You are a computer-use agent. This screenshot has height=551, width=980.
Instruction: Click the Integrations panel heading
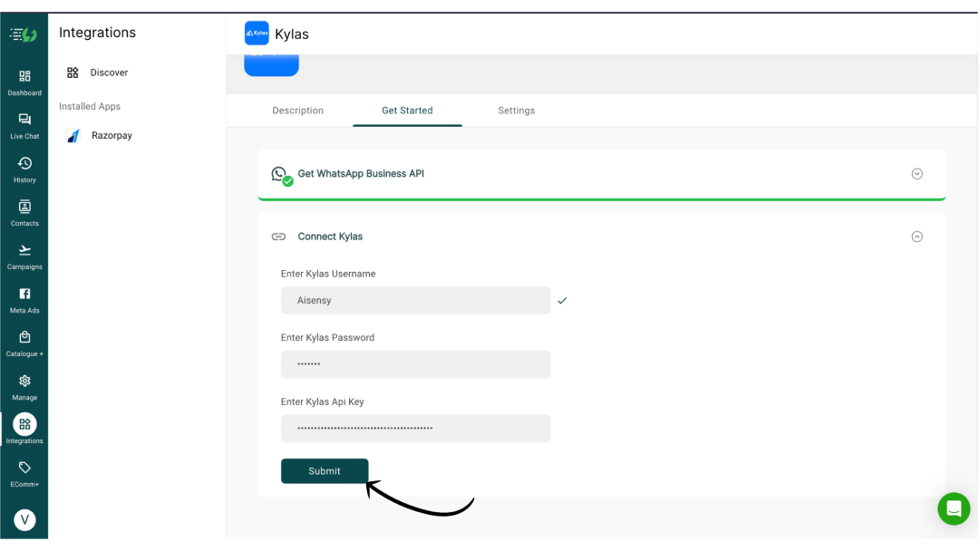click(97, 33)
